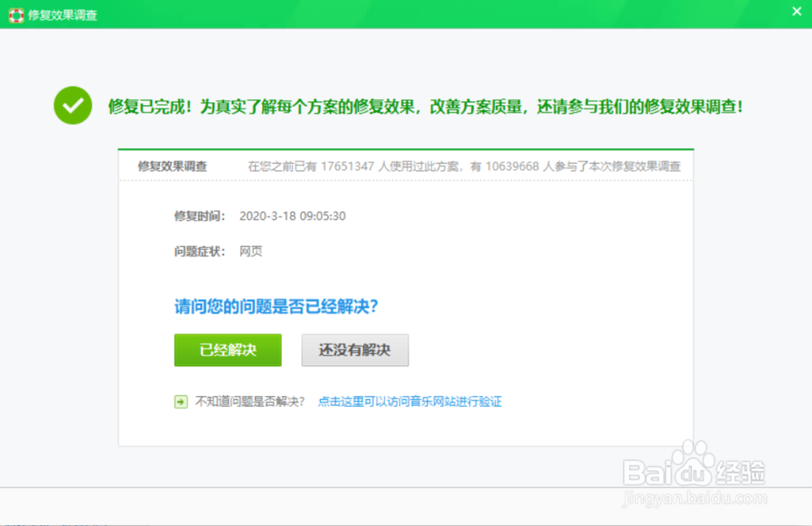Image resolution: width=812 pixels, height=526 pixels.
Task: Click the 修复时间: label
Action: (200, 216)
